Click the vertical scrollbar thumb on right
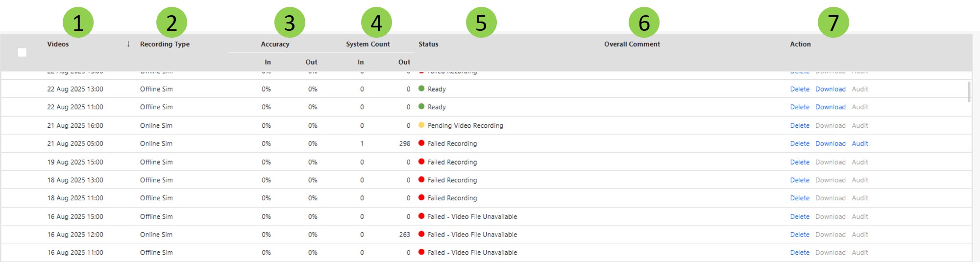The height and width of the screenshot is (262, 980). (969, 92)
